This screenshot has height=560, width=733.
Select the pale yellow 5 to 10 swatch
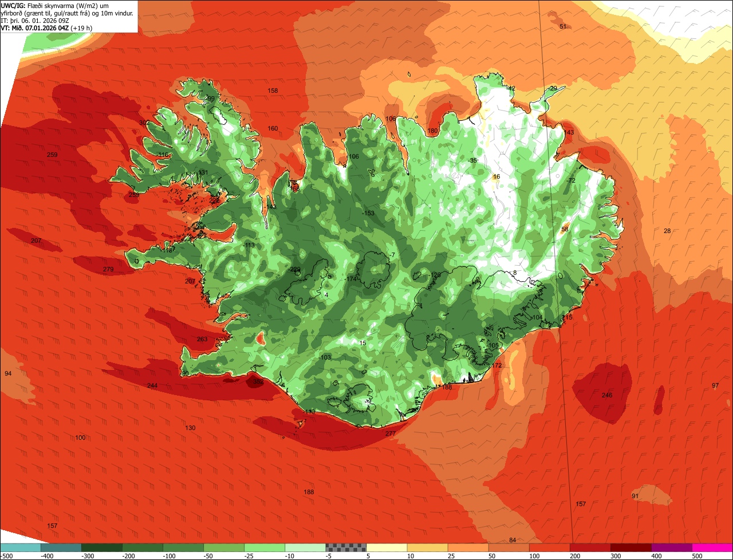pos(387,547)
